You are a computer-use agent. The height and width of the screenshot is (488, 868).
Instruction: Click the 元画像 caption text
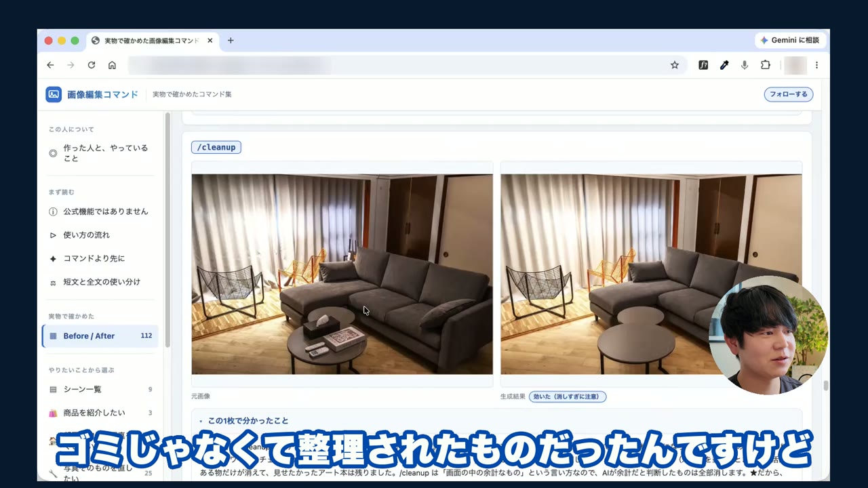pyautogui.click(x=201, y=396)
